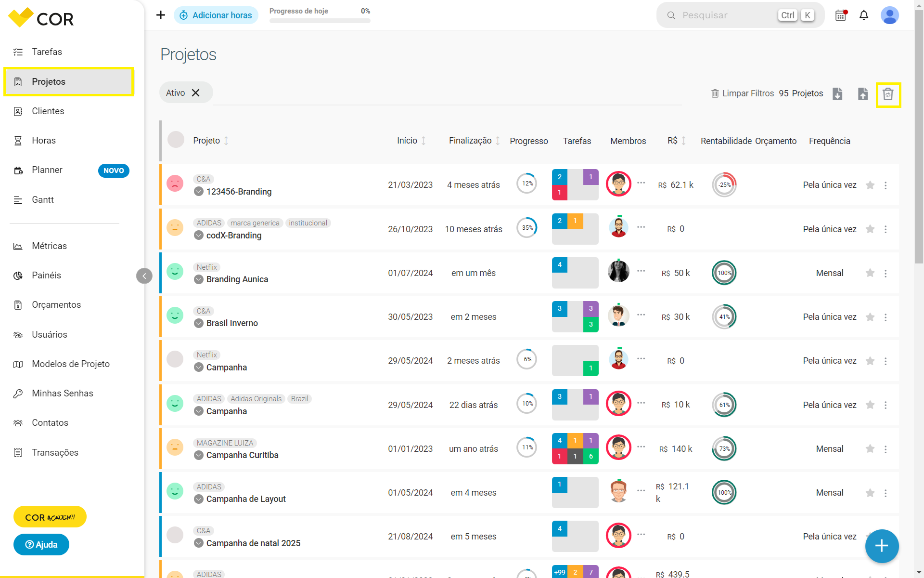This screenshot has height=578, width=924.
Task: Remove the Ativo filter chip
Action: coord(196,93)
